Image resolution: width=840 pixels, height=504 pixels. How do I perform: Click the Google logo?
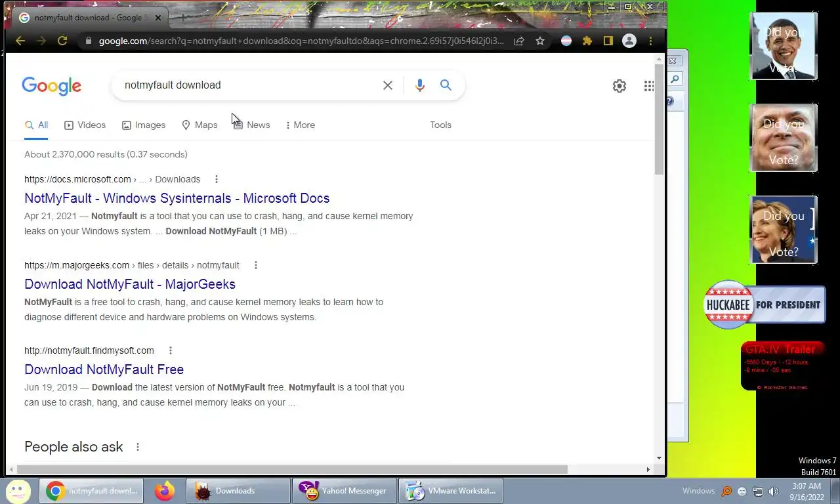pos(51,86)
